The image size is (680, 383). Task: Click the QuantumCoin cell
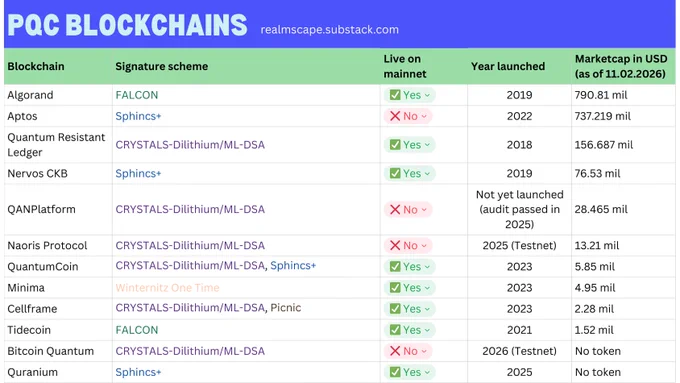[58, 267]
